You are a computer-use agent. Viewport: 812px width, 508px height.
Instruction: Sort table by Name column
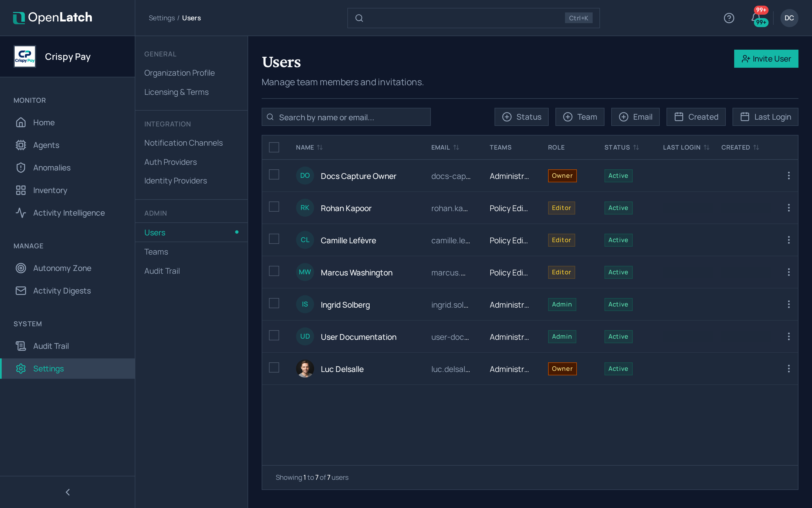click(309, 148)
